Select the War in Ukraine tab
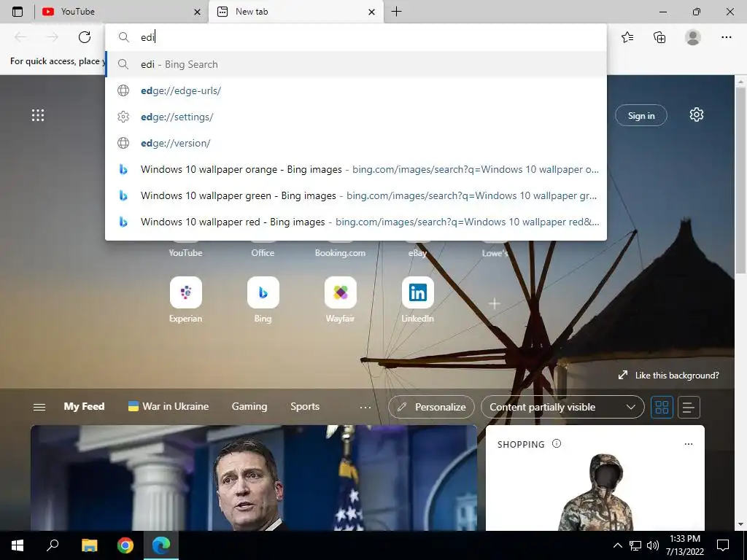 click(169, 406)
